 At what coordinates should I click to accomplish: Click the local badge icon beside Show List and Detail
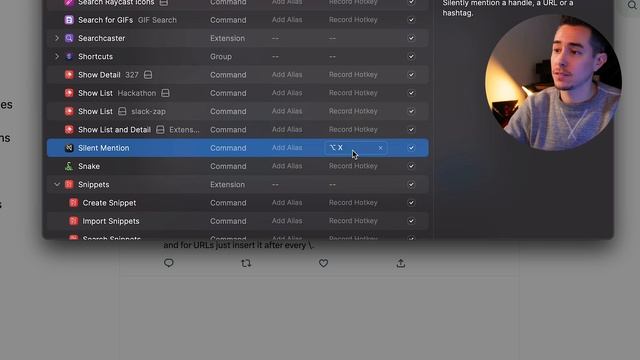point(160,129)
